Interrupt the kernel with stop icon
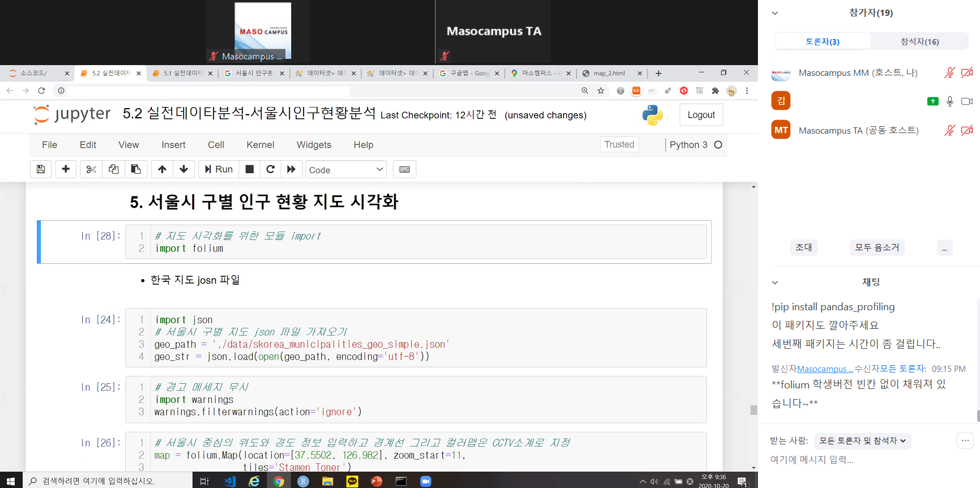 249,169
